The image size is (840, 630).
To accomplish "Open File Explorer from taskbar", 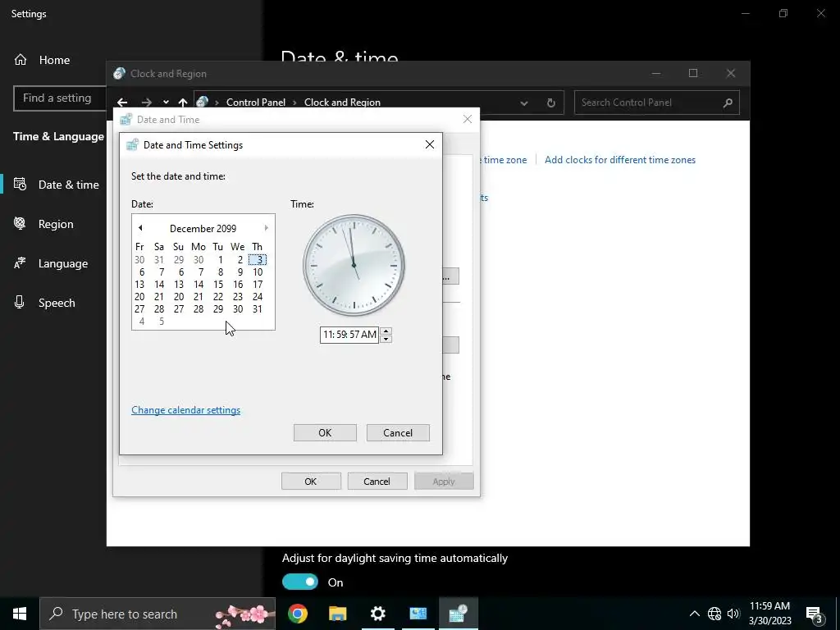I will click(337, 614).
